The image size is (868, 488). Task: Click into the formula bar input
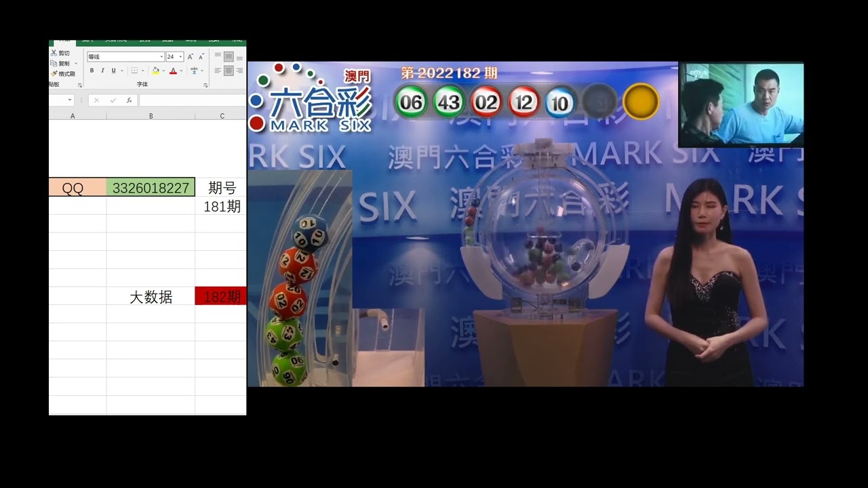[x=193, y=100]
